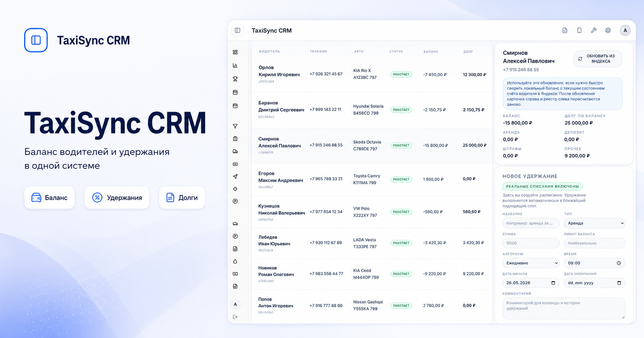Select the Баранов Дмитрий Сергеевич driver row
The image size is (644, 338).
(372, 110)
